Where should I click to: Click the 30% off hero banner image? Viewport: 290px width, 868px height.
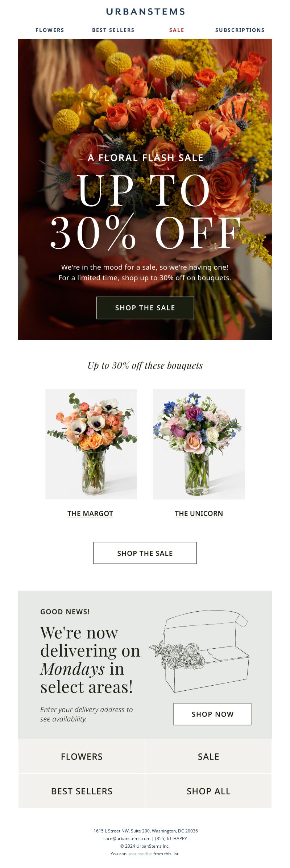145,189
